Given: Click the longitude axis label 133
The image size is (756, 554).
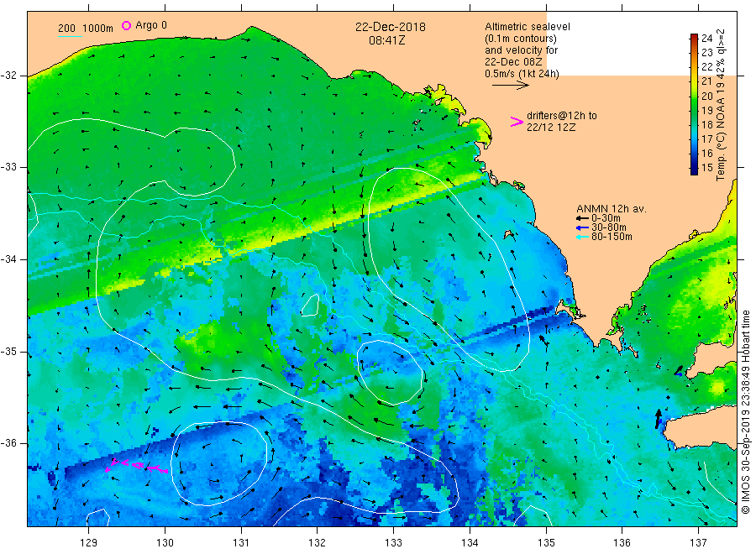Looking at the screenshot, I should tap(393, 543).
